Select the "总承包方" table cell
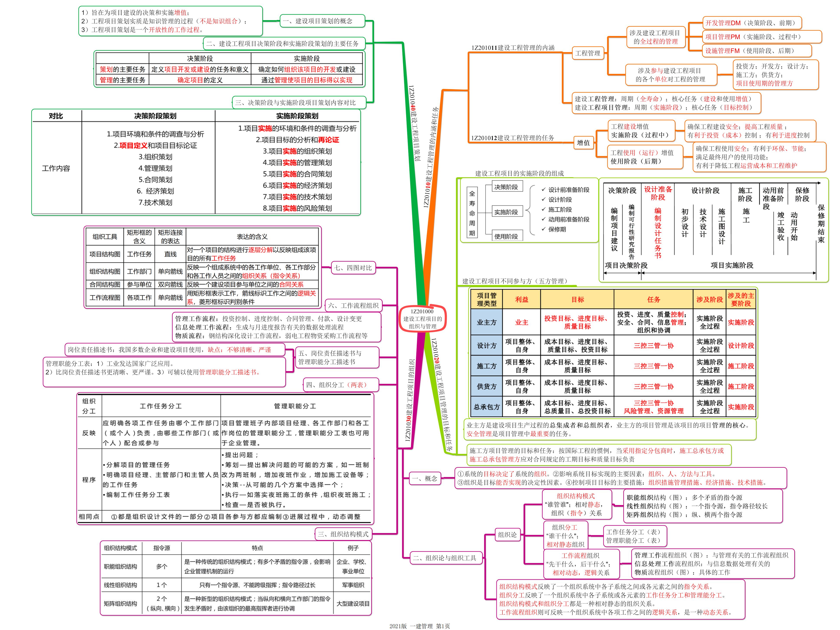Image resolution: width=840 pixels, height=630 pixels. coord(486,407)
